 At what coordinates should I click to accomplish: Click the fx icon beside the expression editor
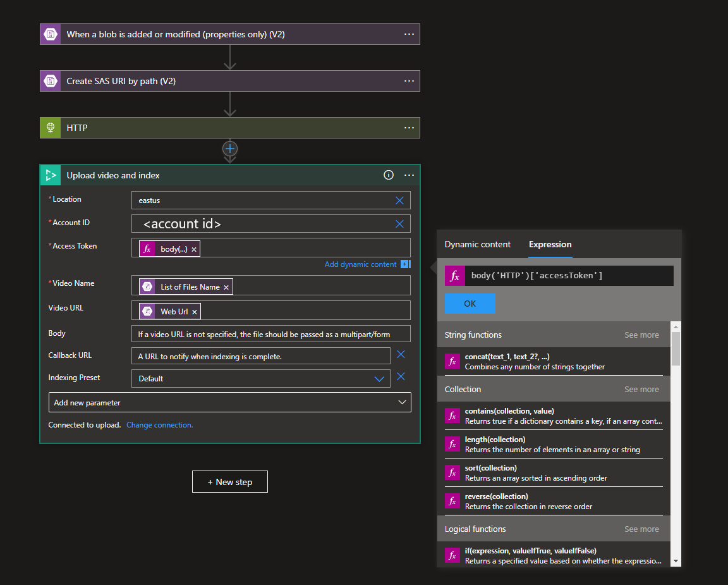click(x=454, y=276)
